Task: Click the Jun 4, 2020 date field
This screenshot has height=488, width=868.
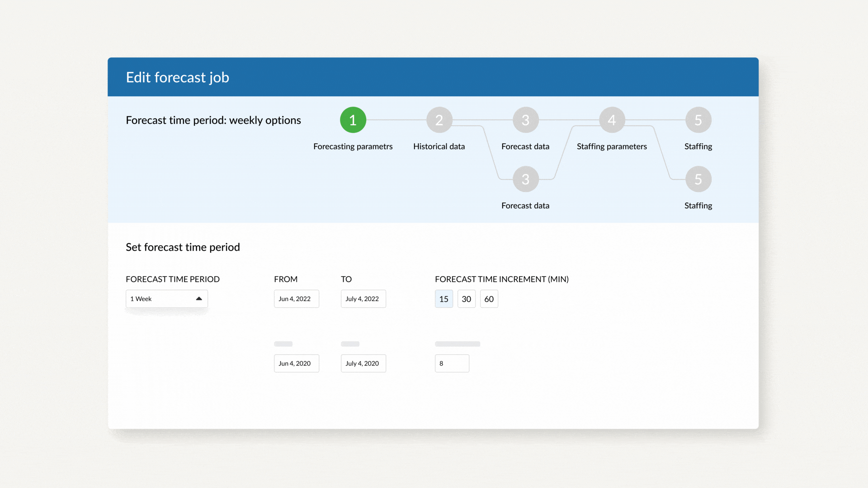Action: point(296,364)
